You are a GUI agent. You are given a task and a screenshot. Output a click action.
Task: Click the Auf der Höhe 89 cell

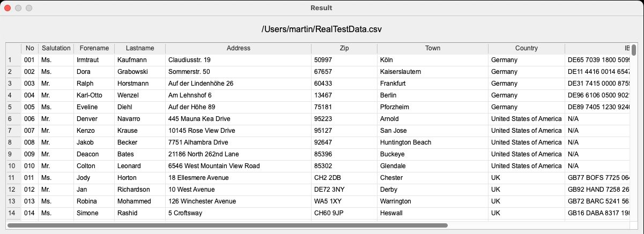pos(239,107)
